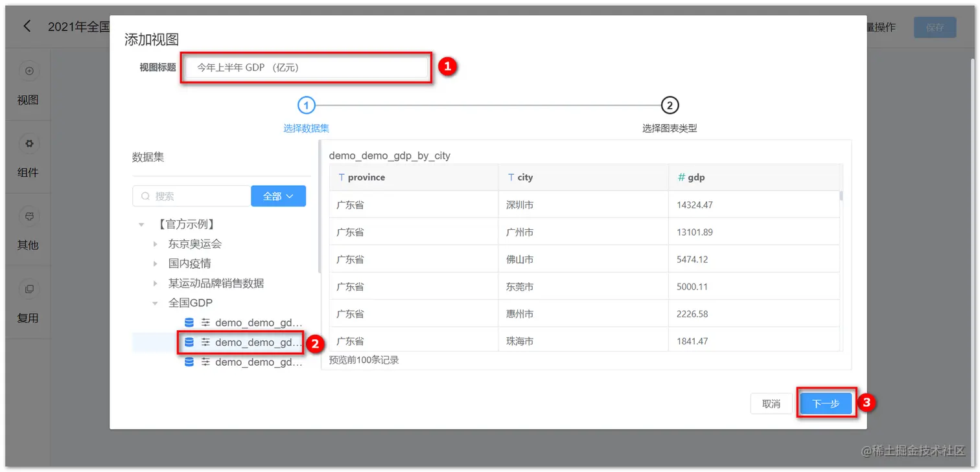This screenshot has width=980, height=472.
Task: Click the dimmed 保存 button
Action: pos(935,27)
